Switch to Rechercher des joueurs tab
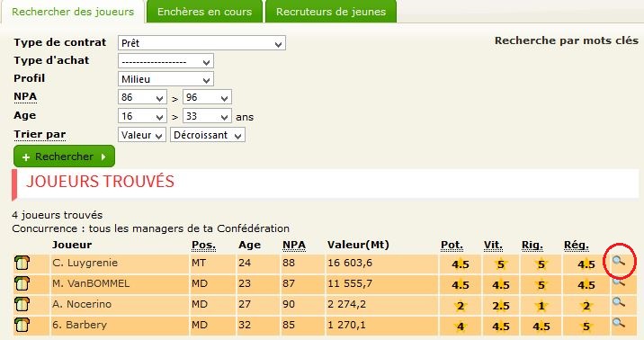Screen dimensions: 644x340 click(x=73, y=12)
